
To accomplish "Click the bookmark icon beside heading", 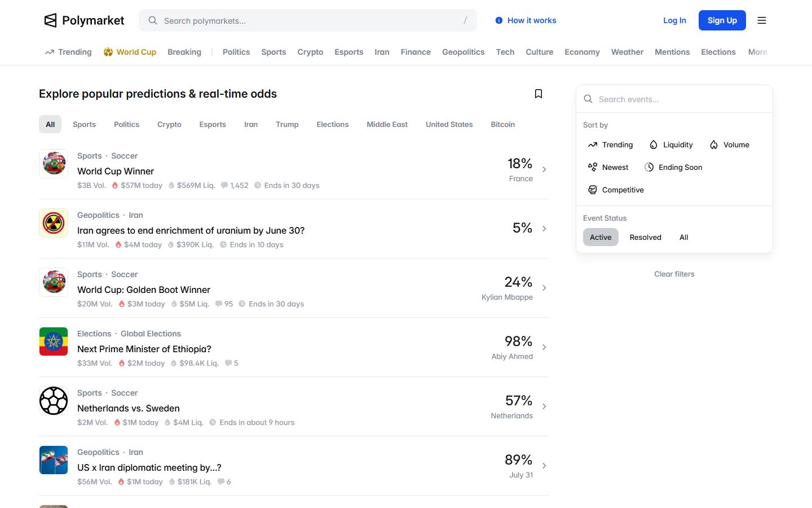I will click(x=539, y=94).
